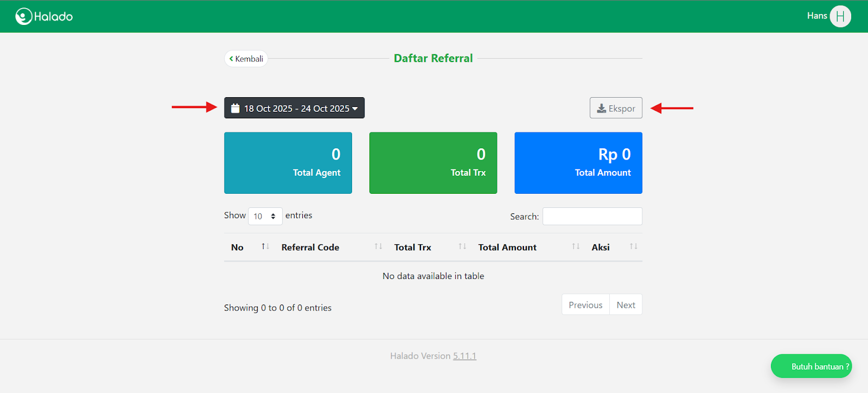Click the Halado logo icon
Screen dimensions: 868x393
(x=23, y=16)
